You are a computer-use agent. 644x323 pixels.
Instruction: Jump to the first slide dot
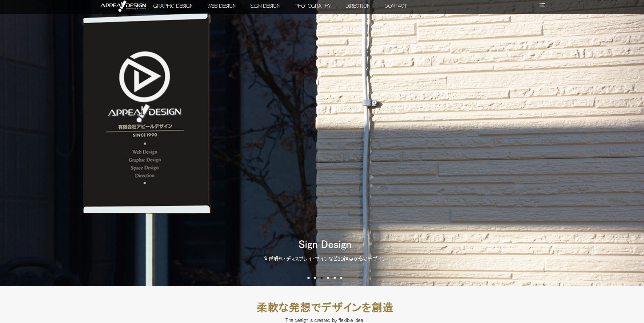pyautogui.click(x=308, y=277)
